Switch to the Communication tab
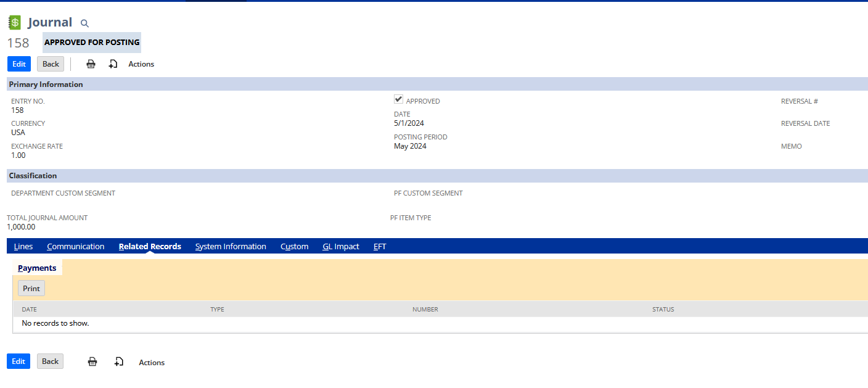 pos(76,246)
